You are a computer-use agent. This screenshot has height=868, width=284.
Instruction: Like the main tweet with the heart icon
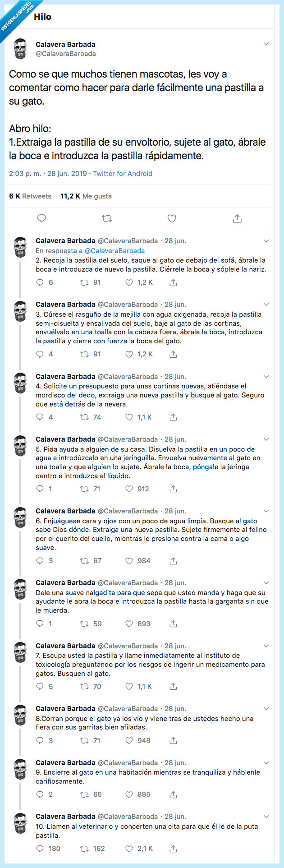(x=172, y=219)
